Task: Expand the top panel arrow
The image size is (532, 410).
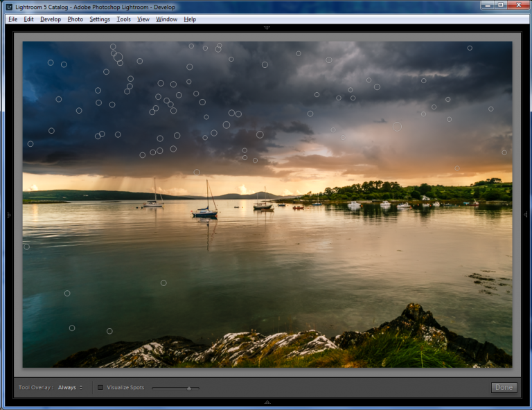Action: tap(267, 28)
